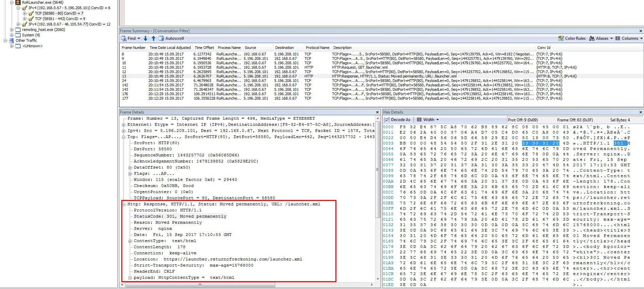
Task: Expand the Ipv4 line in Frame Details
Action: [x=124, y=131]
